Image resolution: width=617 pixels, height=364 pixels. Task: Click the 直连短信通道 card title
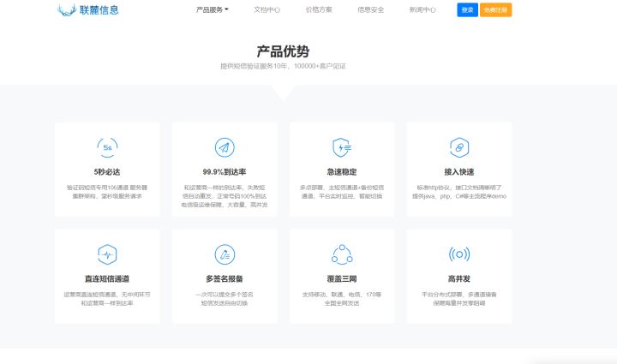[107, 278]
